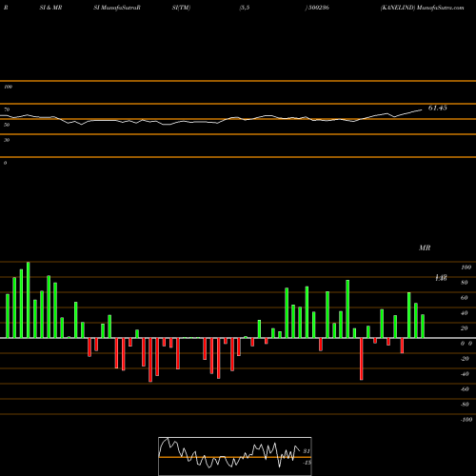The width and height of the screenshot is (476, 476).
Task: Click the value -15 in mini chart
Action: pos(307,463)
